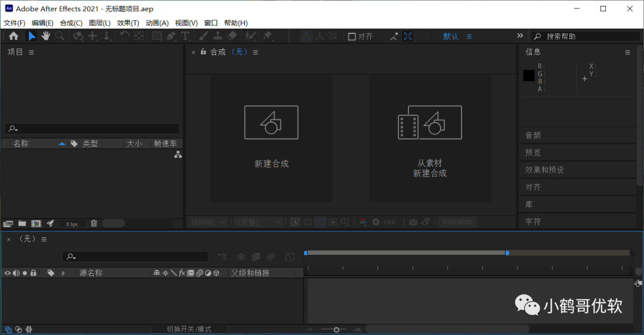
Task: Click the timeline zoom slider handle
Action: [336, 330]
